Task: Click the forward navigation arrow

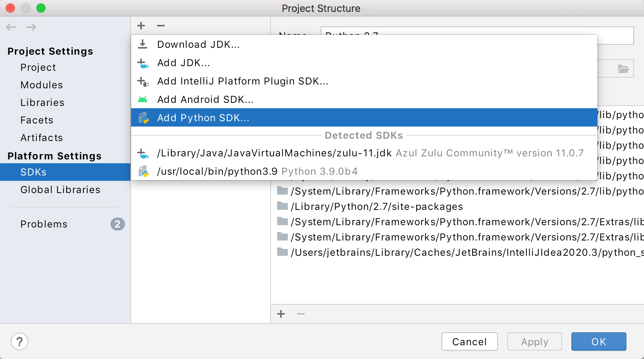Action: 31,27
